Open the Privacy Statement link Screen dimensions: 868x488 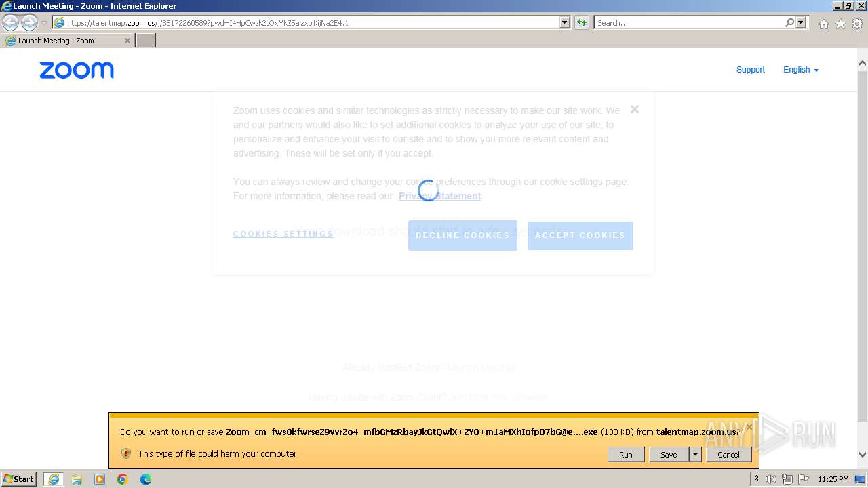click(440, 196)
